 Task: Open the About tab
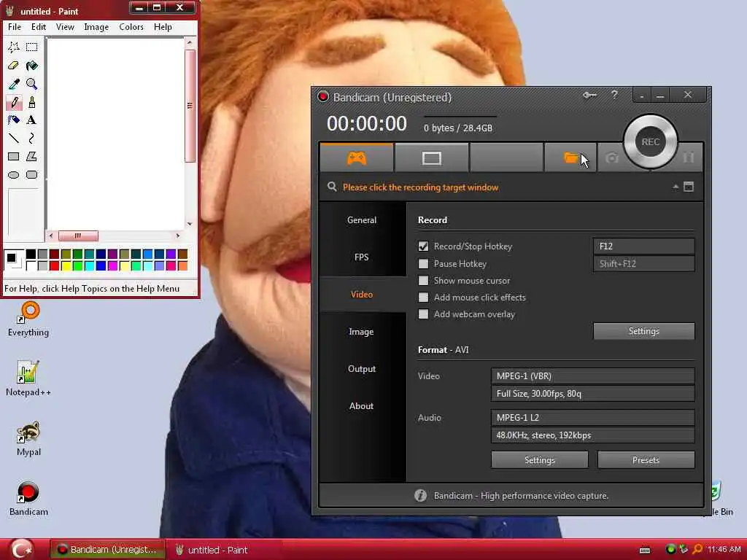pyautogui.click(x=362, y=405)
